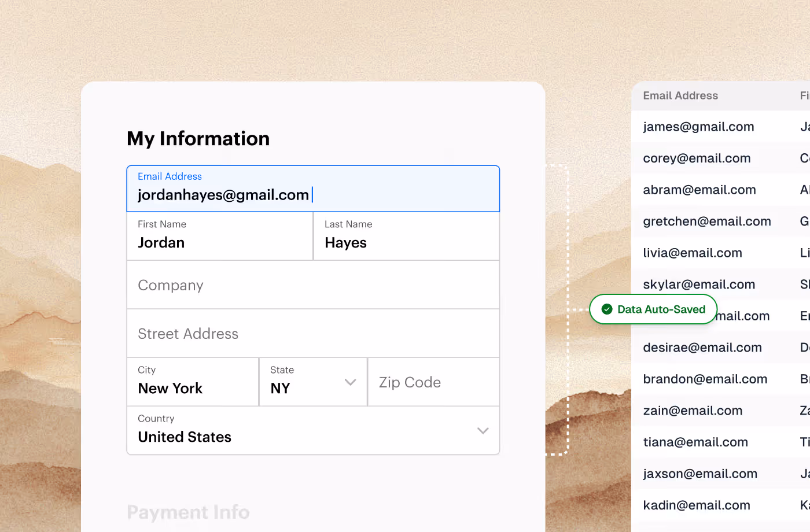Select the abram@email.com table cell
The width and height of the screenshot is (810, 532).
click(699, 190)
